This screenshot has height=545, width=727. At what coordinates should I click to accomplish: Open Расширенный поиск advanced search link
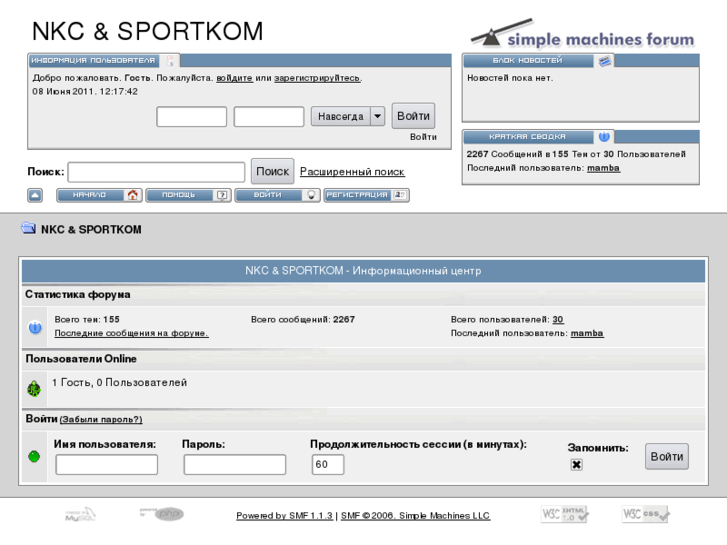[352, 172]
